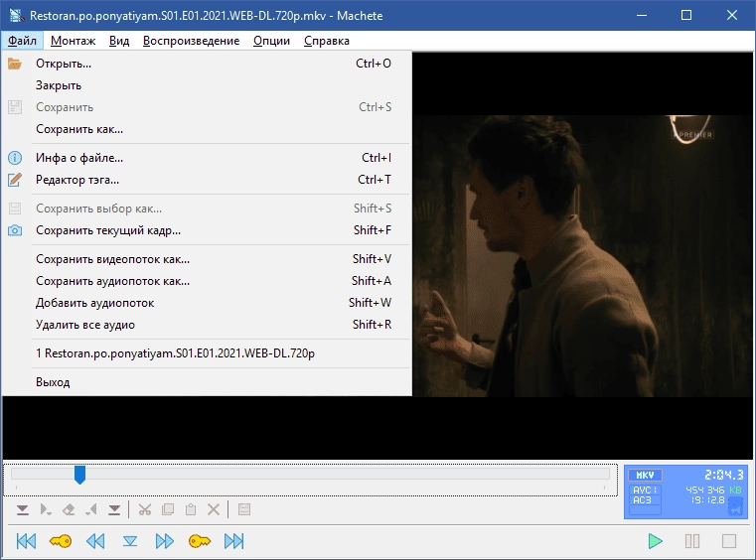Choose Сохранить видеопоток как...
This screenshot has height=560, width=756.
tap(207, 259)
